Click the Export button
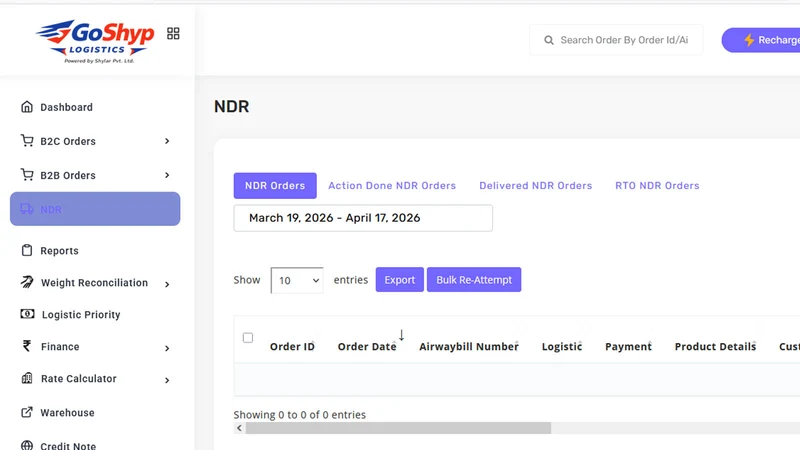Screen dimensions: 800x450 coord(399,280)
